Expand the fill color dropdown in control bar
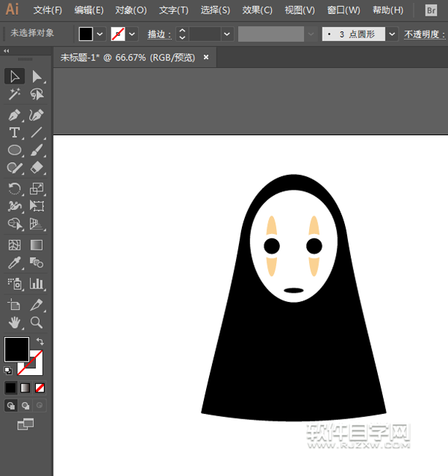 [x=100, y=34]
